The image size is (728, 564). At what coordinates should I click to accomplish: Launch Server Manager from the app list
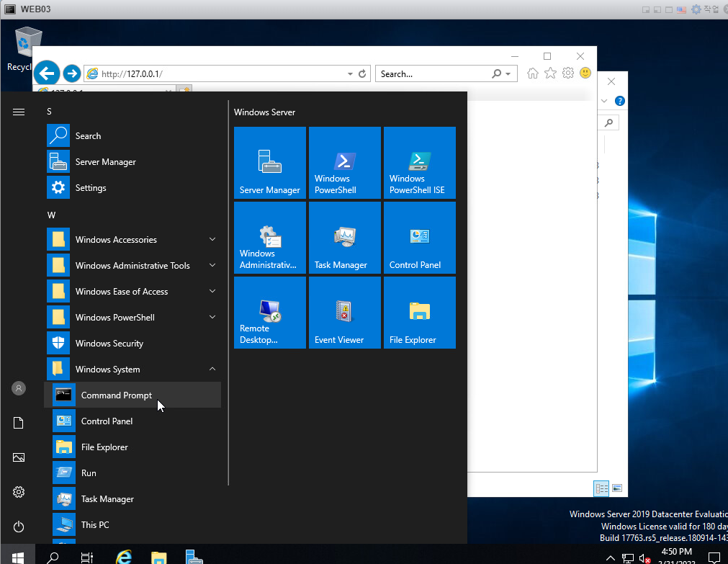132,161
